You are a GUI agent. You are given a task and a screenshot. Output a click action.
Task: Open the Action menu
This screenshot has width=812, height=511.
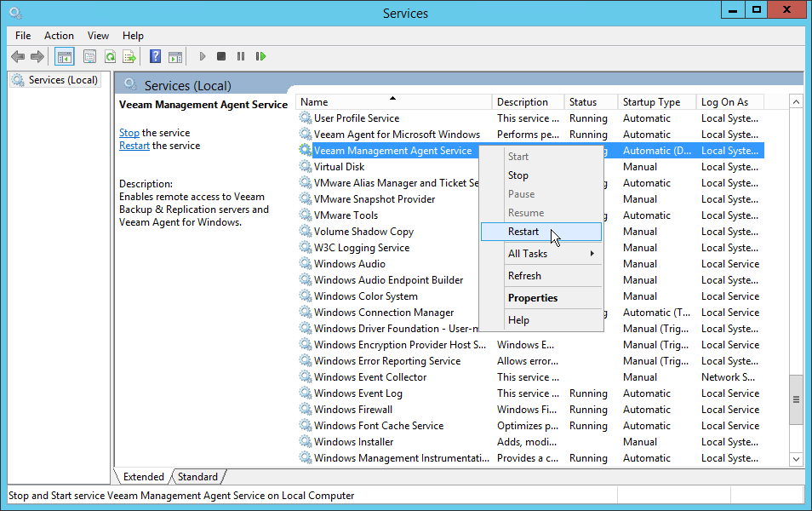click(x=59, y=36)
